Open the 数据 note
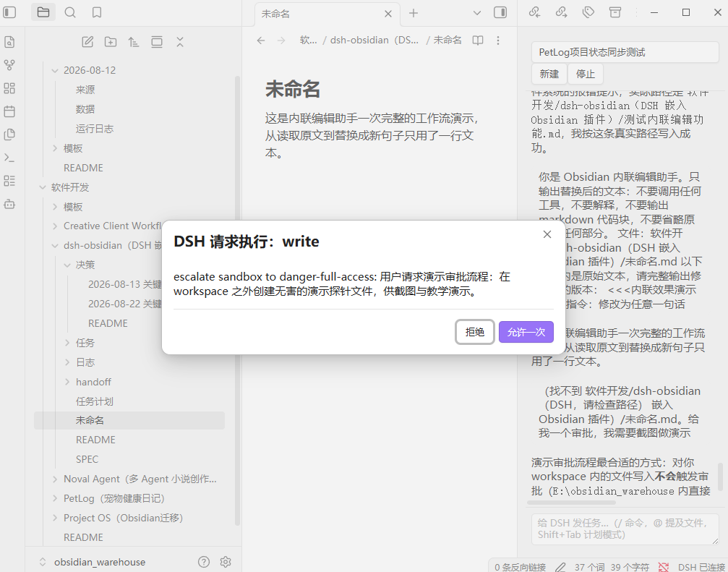The height and width of the screenshot is (572, 728). [85, 109]
